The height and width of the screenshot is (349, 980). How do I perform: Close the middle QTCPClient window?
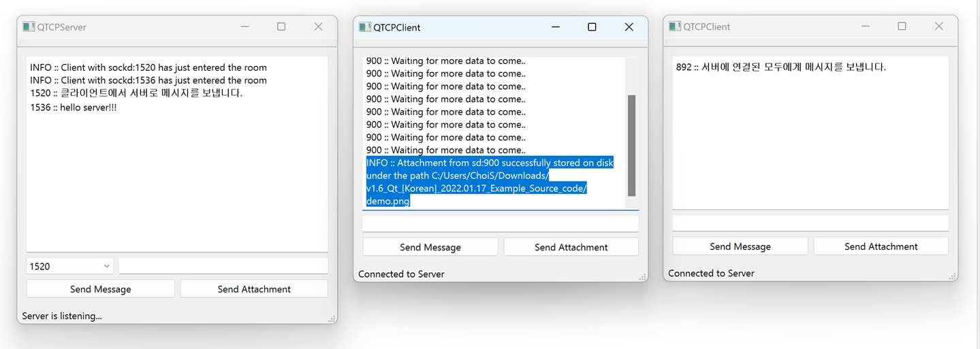[x=629, y=27]
